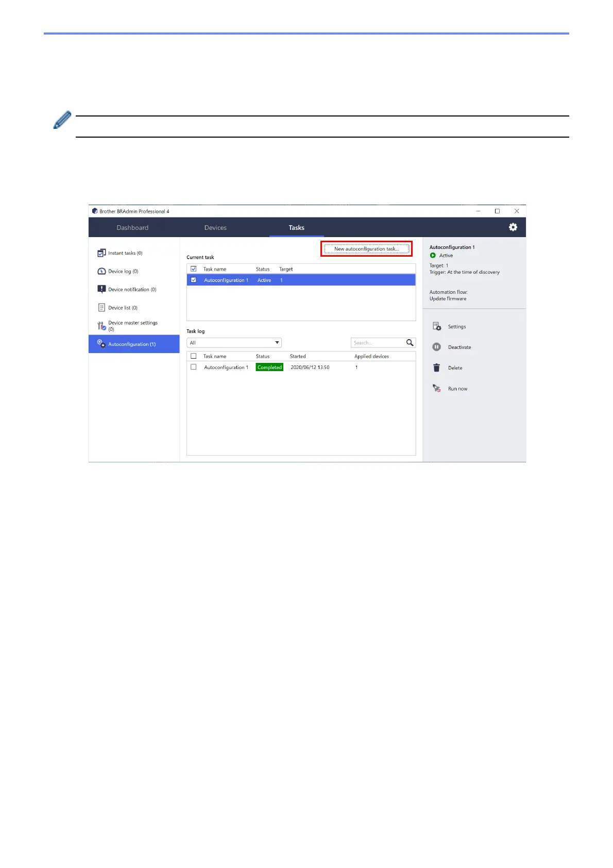Toggle the Current task header select-all checkbox
The image size is (613, 868).
pyautogui.click(x=194, y=269)
